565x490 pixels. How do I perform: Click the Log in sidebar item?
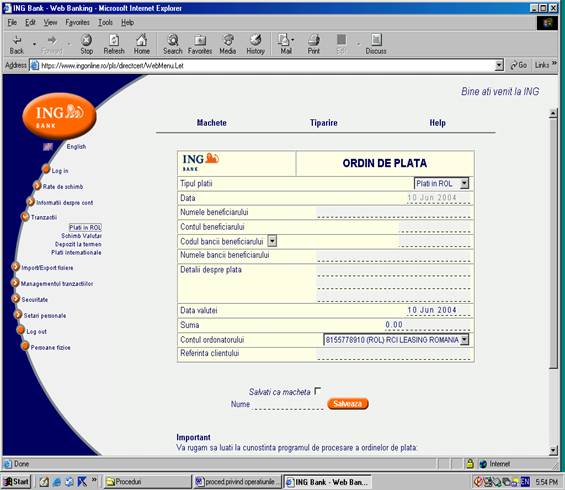(x=60, y=171)
